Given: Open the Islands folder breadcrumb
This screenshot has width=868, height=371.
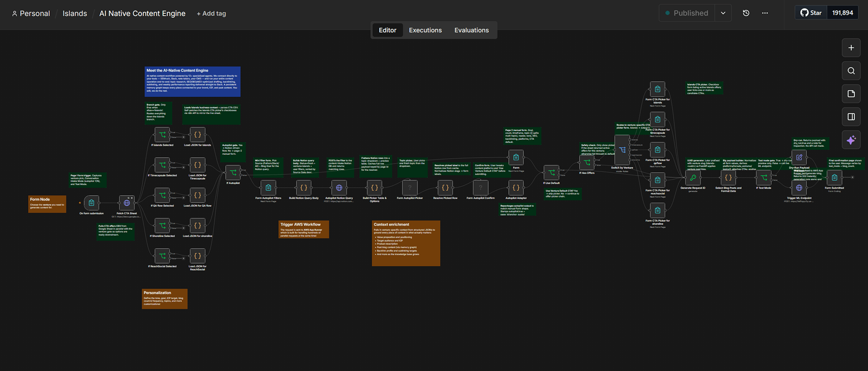Looking at the screenshot, I should (75, 14).
